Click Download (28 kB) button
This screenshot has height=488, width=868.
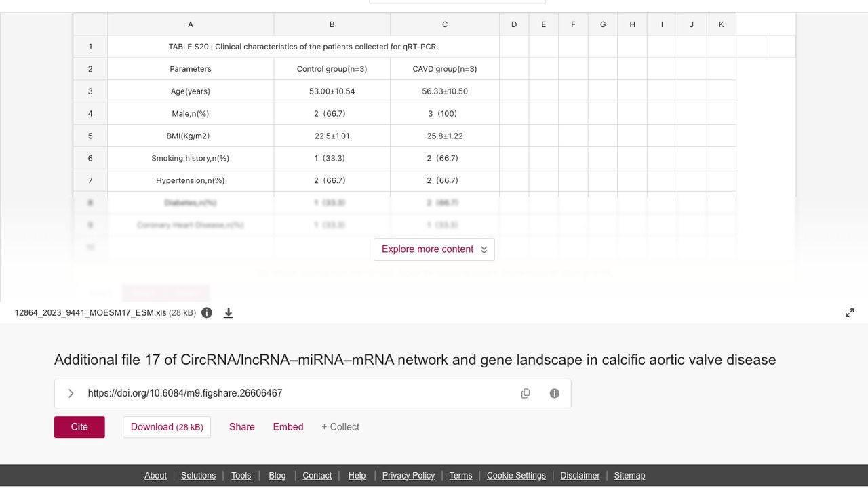click(x=167, y=427)
